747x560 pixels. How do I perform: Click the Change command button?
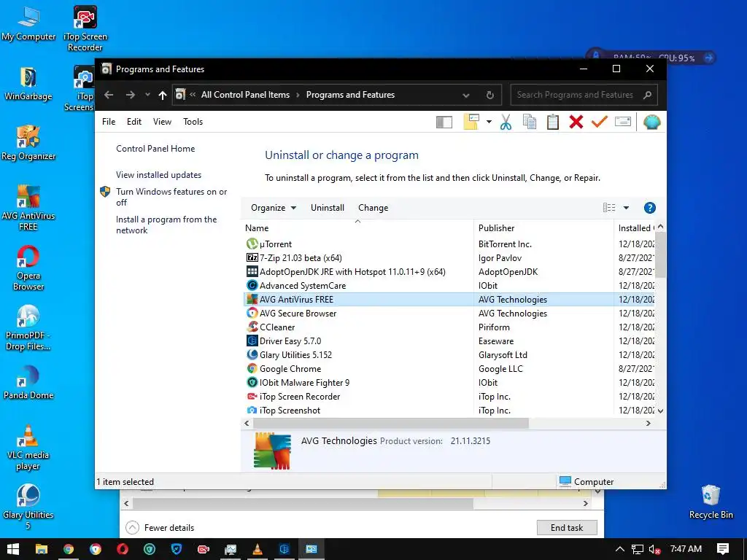coord(373,208)
